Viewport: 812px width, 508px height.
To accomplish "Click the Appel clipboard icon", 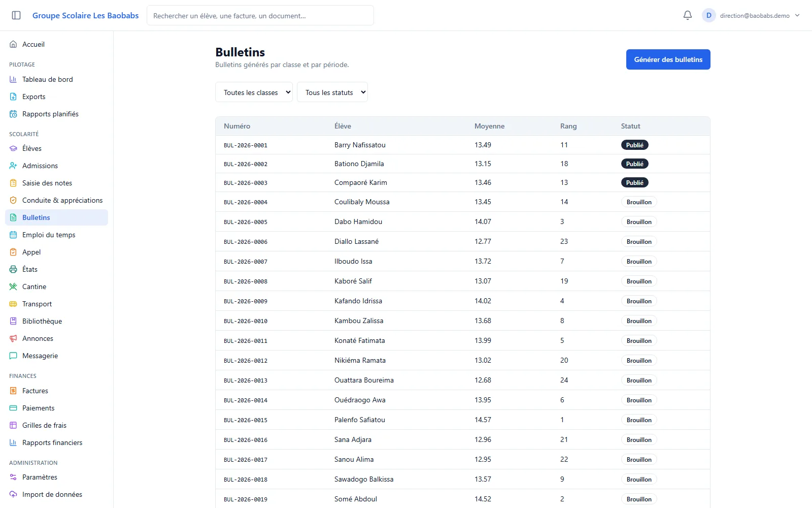I will pyautogui.click(x=13, y=252).
